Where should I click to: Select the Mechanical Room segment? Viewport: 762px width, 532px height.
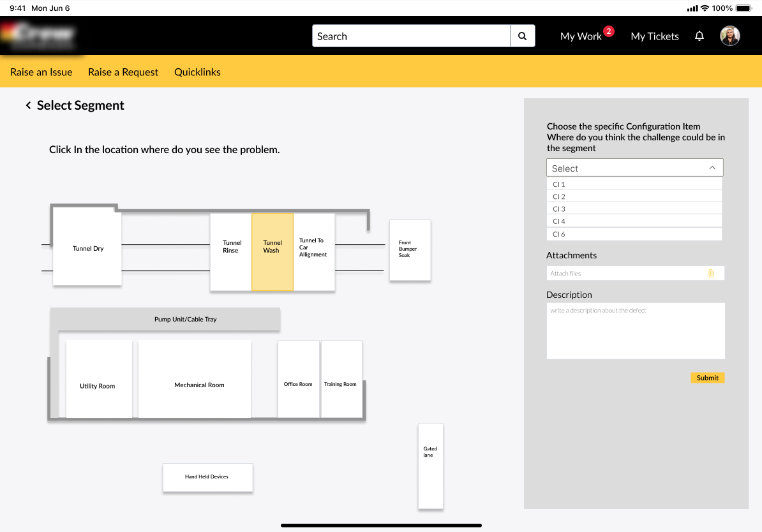pos(195,379)
